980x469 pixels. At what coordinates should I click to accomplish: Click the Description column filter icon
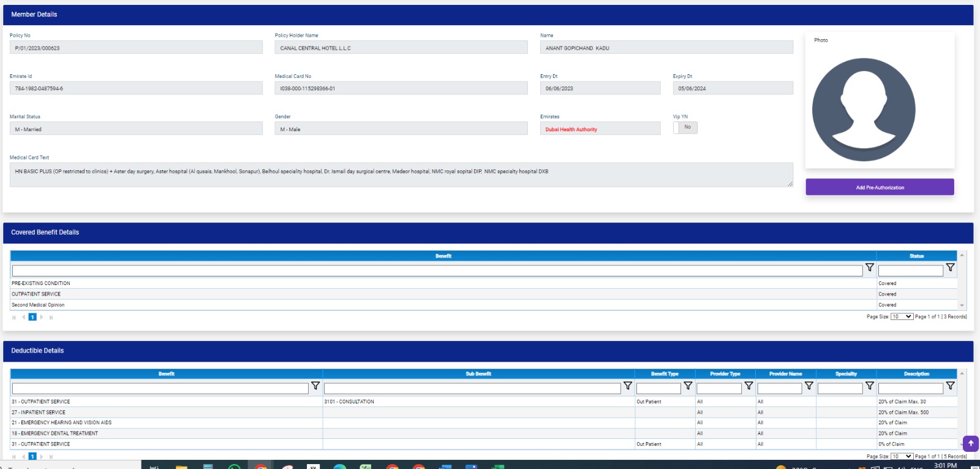[950, 386]
